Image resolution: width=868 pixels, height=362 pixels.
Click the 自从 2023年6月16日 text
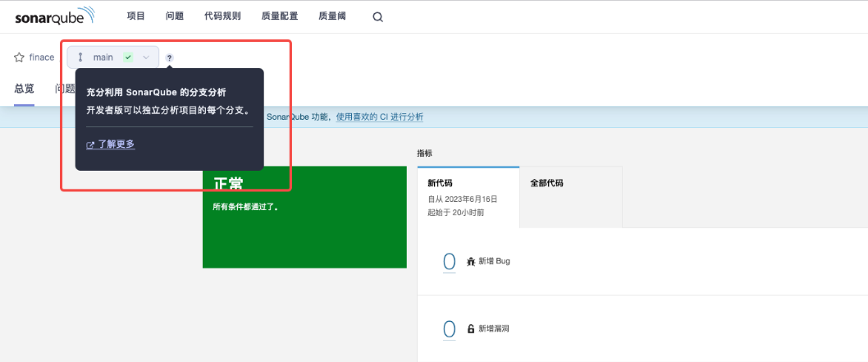[x=462, y=199]
